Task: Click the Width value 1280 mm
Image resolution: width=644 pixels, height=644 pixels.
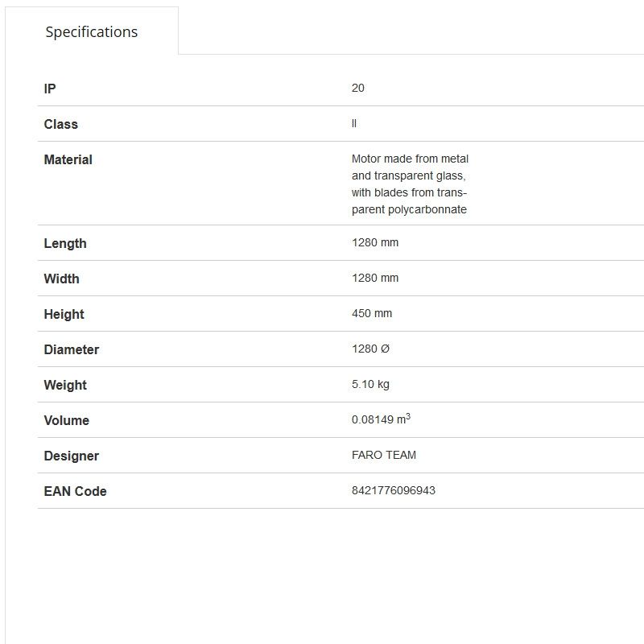Action: (x=375, y=278)
